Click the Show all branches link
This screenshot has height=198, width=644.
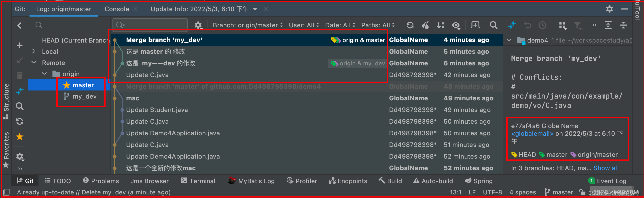tap(606, 168)
